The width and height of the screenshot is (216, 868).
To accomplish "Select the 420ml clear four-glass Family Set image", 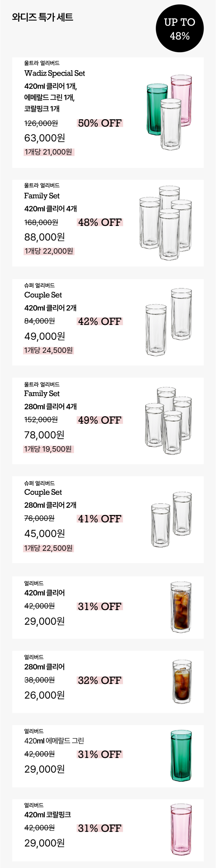I will click(166, 223).
